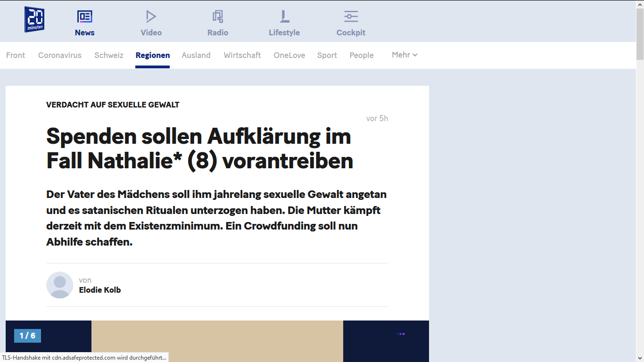644x362 pixels.
Task: Click the scrollbar down arrow
Action: coord(640,358)
